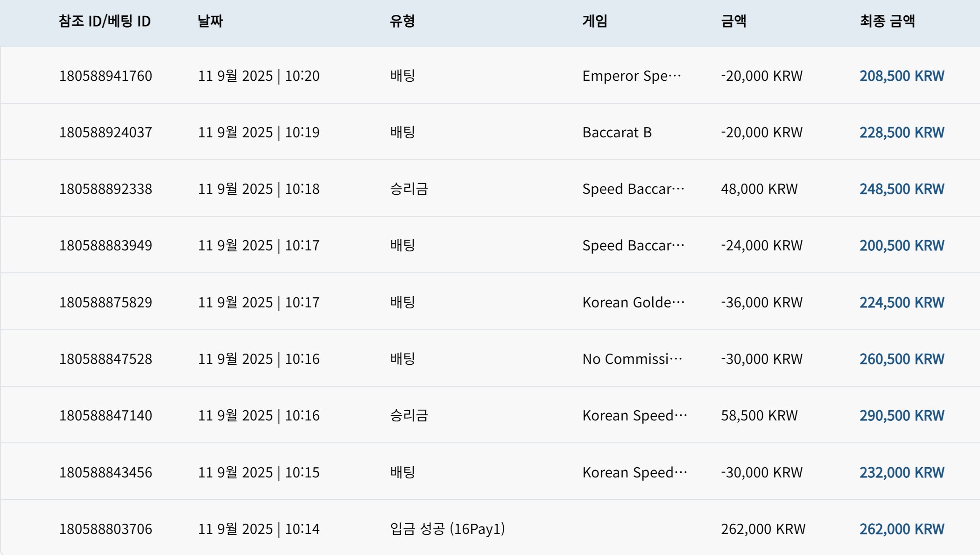This screenshot has height=555, width=980.
Task: Click the 최종 금액 column header
Action: click(887, 21)
